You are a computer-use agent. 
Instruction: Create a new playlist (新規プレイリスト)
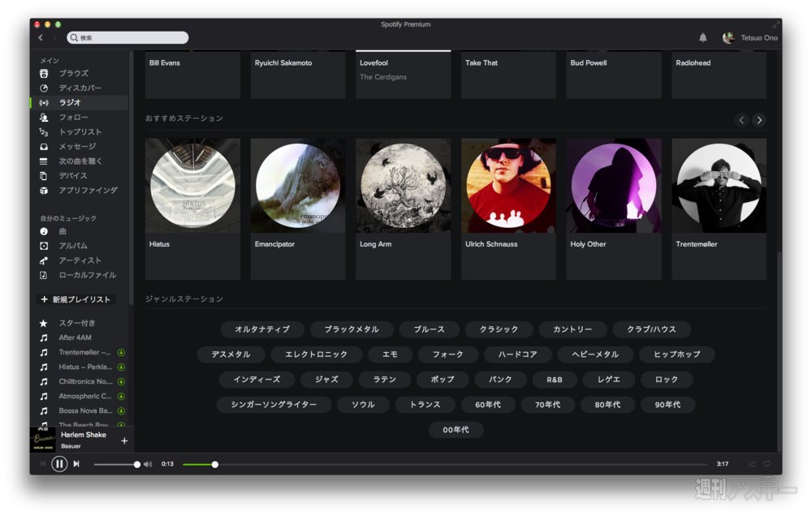click(76, 299)
